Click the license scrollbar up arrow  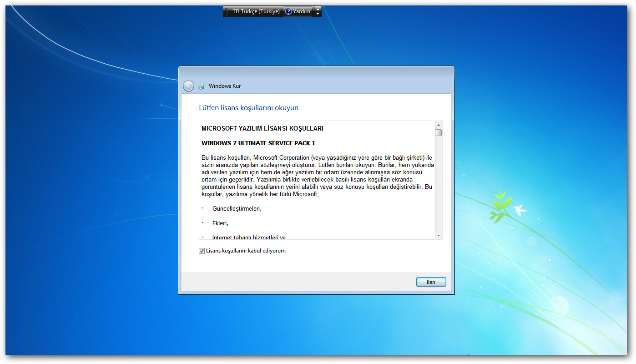click(439, 125)
